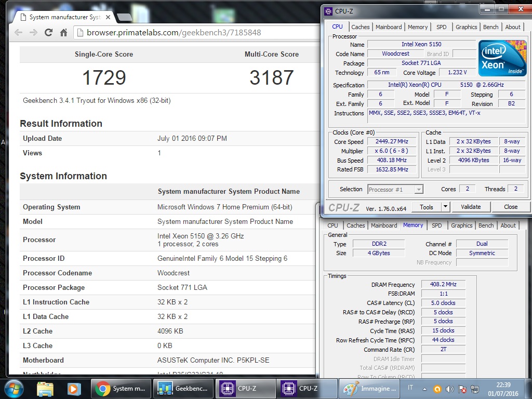Click the browser back arrow
This screenshot has height=399, width=532.
coord(19,33)
